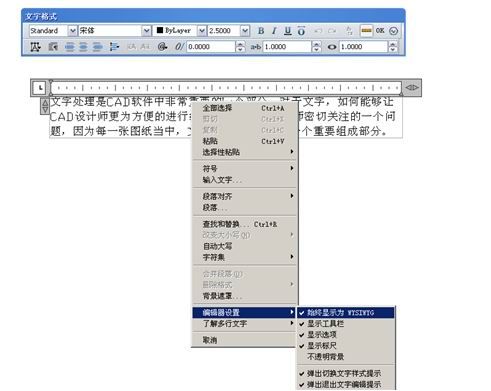Image resolution: width=491 pixels, height=391 pixels.
Task: Open "查找和替换..." menu entry
Action: pyautogui.click(x=245, y=224)
